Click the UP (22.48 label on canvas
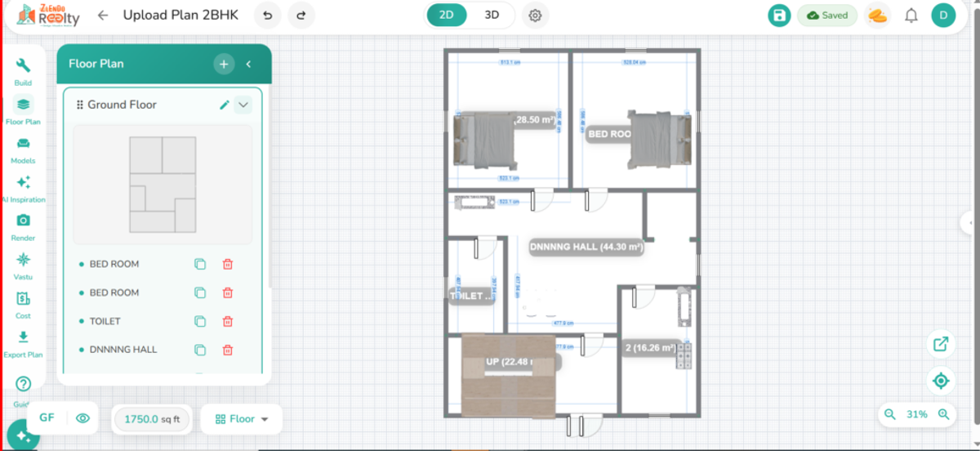 click(x=510, y=362)
